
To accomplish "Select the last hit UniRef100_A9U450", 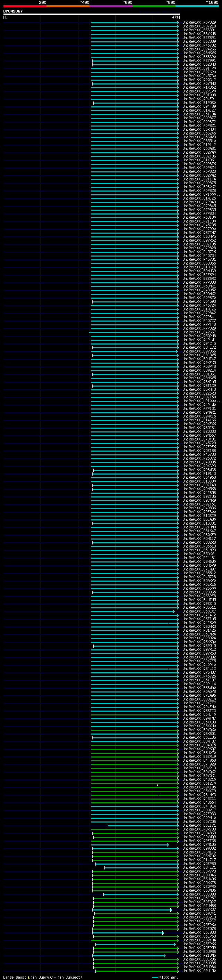I will pos(199,971).
